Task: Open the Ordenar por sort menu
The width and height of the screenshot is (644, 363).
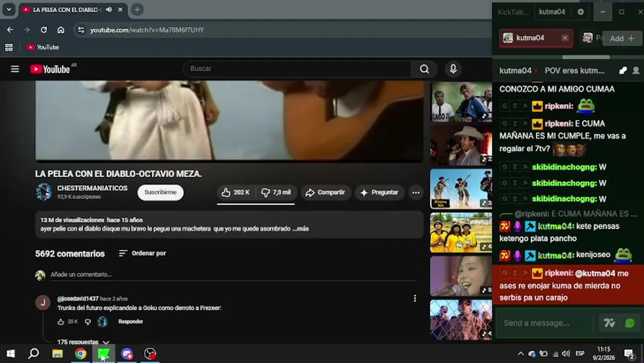Action: click(142, 253)
